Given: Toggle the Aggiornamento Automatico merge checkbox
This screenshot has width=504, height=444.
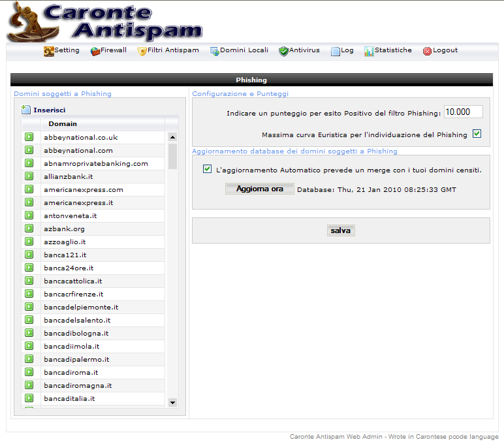Looking at the screenshot, I should 207,169.
